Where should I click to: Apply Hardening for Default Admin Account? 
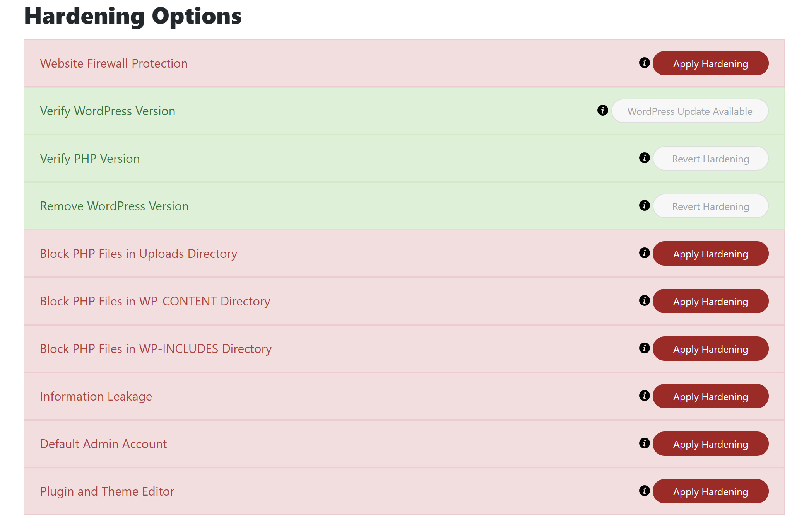coord(710,443)
